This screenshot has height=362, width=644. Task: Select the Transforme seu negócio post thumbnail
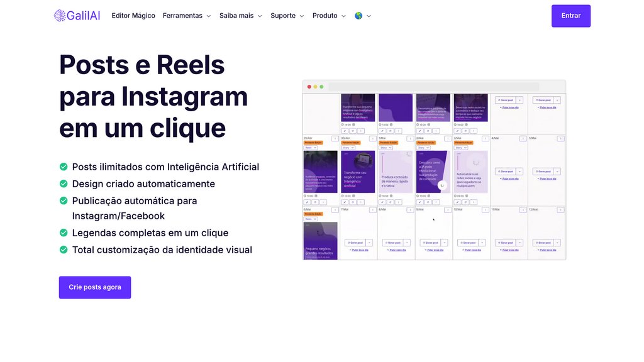point(358,172)
